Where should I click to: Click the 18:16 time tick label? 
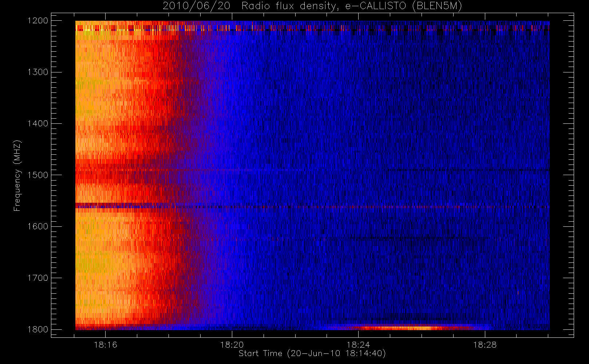(106, 345)
